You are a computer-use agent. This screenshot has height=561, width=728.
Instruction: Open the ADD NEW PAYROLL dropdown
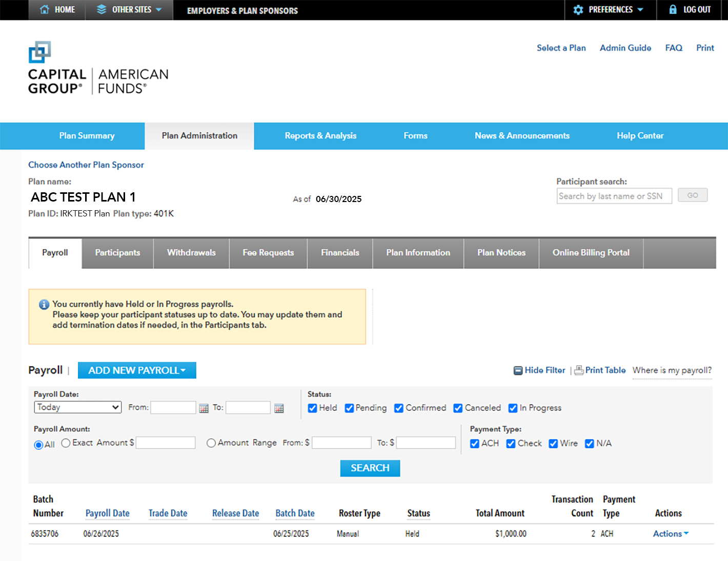click(137, 370)
